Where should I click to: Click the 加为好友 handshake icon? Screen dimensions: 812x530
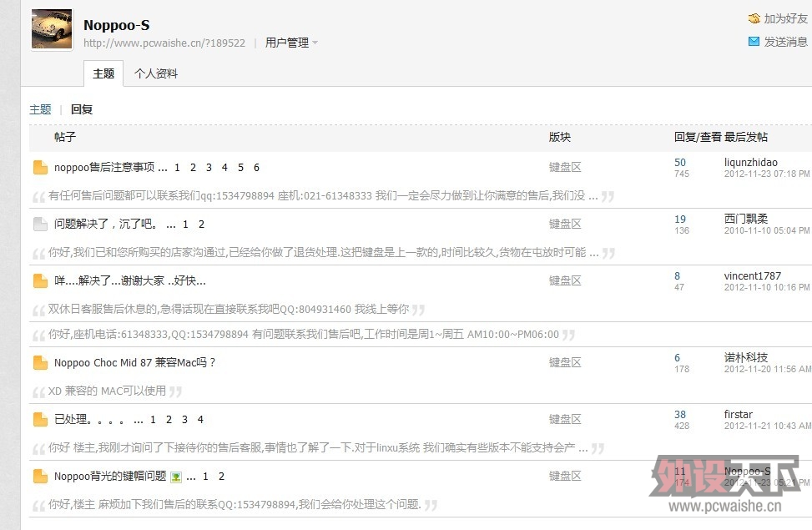[754, 18]
